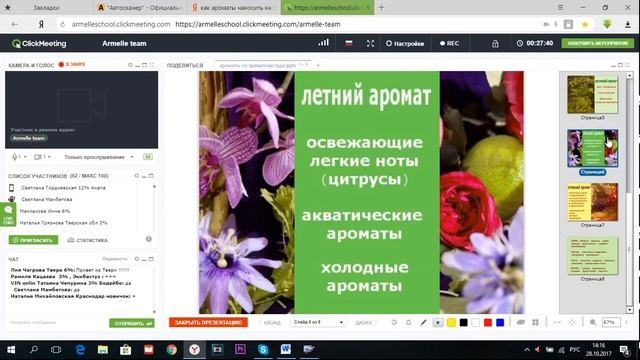Image resolution: width=640 pixels, height=360 pixels.
Task: Select participant Масланова Инна 6%
Action: click(x=45, y=211)
